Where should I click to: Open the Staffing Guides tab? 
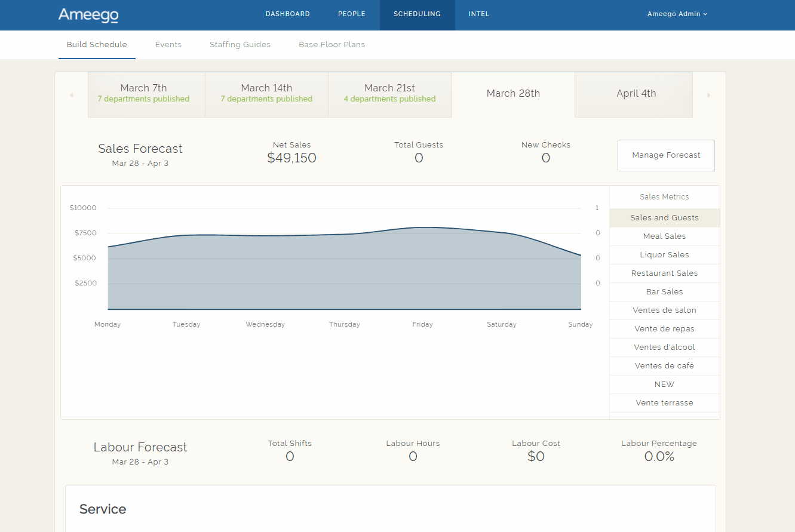pyautogui.click(x=240, y=45)
